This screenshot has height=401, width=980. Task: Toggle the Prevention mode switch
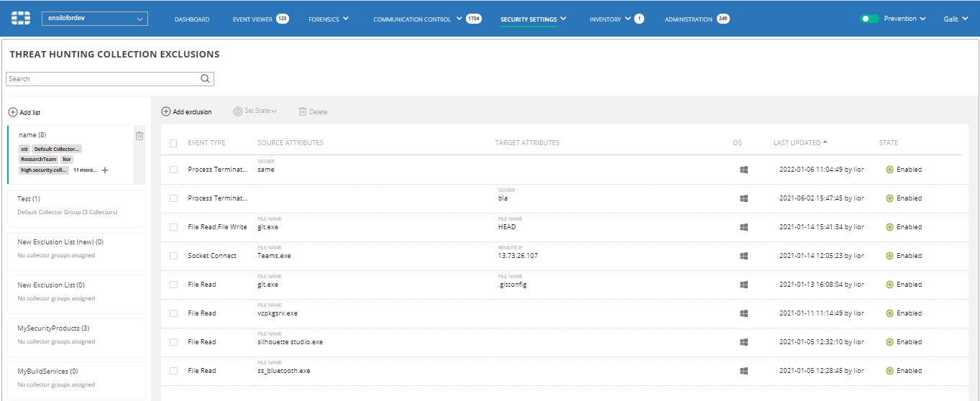coord(870,19)
